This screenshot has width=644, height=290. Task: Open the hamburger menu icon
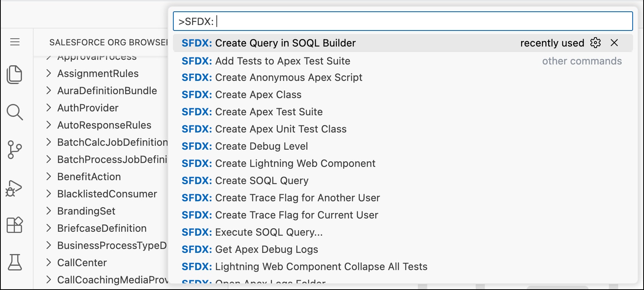coord(15,42)
